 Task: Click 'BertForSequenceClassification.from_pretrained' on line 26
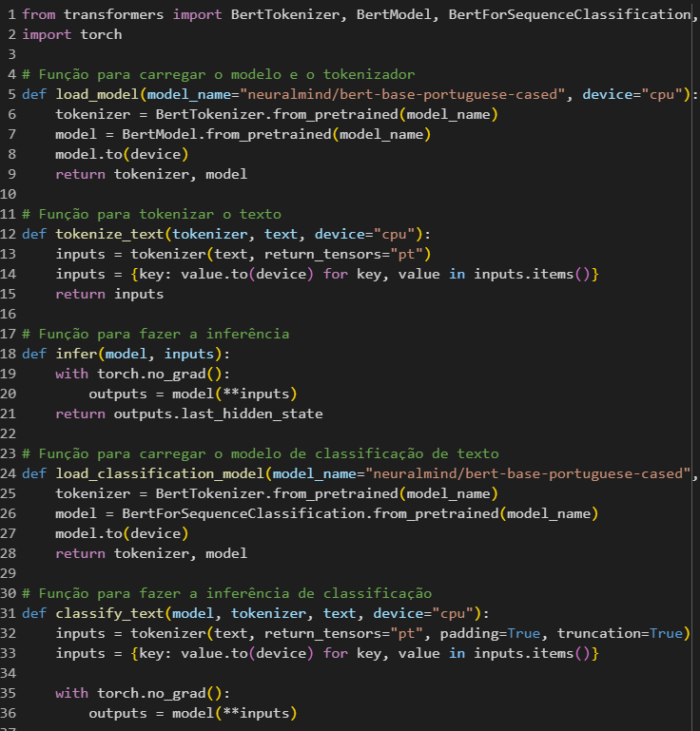click(x=310, y=514)
